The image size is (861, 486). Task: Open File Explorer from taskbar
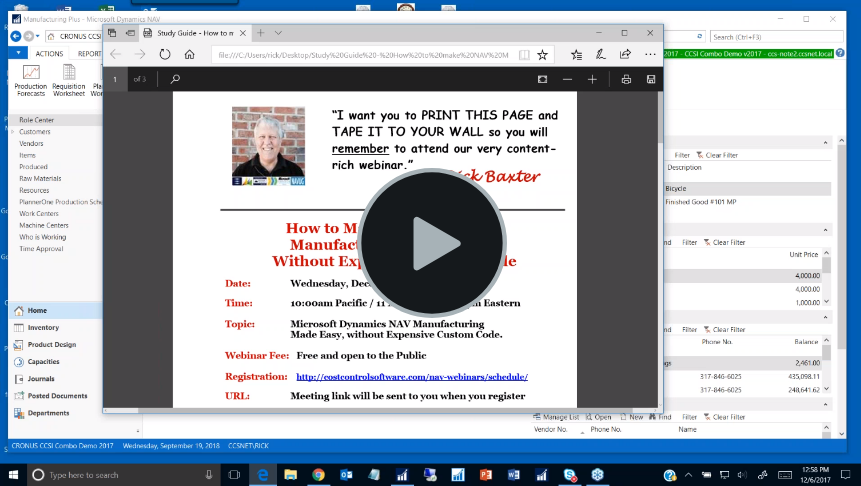[290, 475]
